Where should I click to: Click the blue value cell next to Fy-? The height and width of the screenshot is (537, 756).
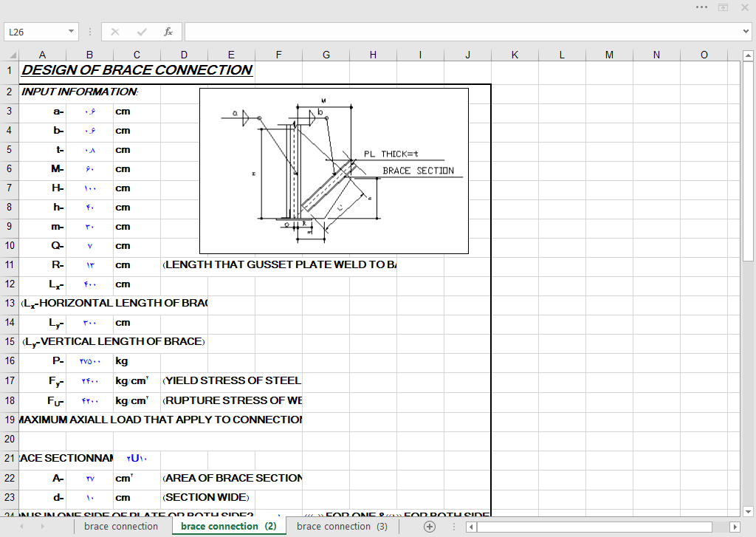[x=89, y=380]
